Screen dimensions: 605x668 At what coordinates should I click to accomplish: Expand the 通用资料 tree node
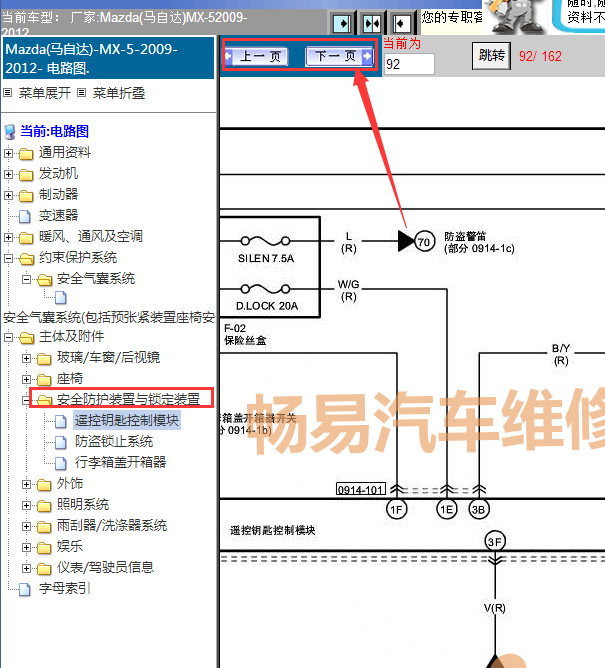(x=8, y=153)
